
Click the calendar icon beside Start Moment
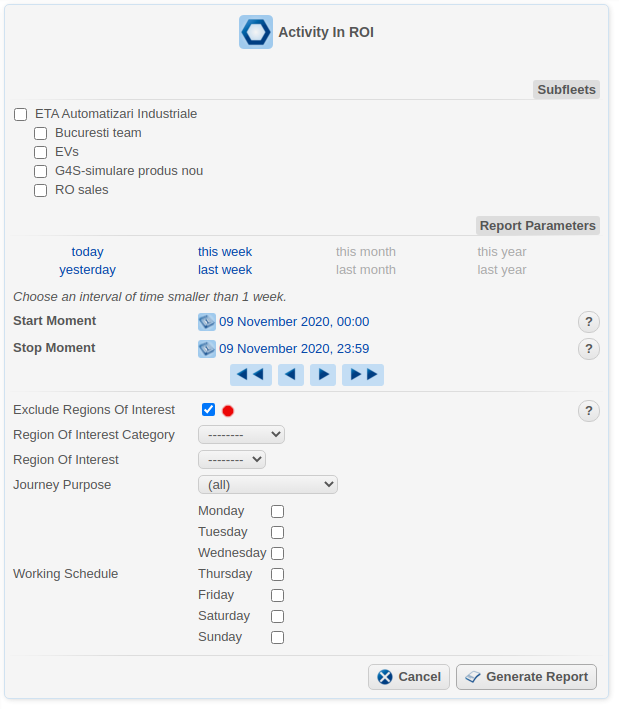tap(207, 322)
